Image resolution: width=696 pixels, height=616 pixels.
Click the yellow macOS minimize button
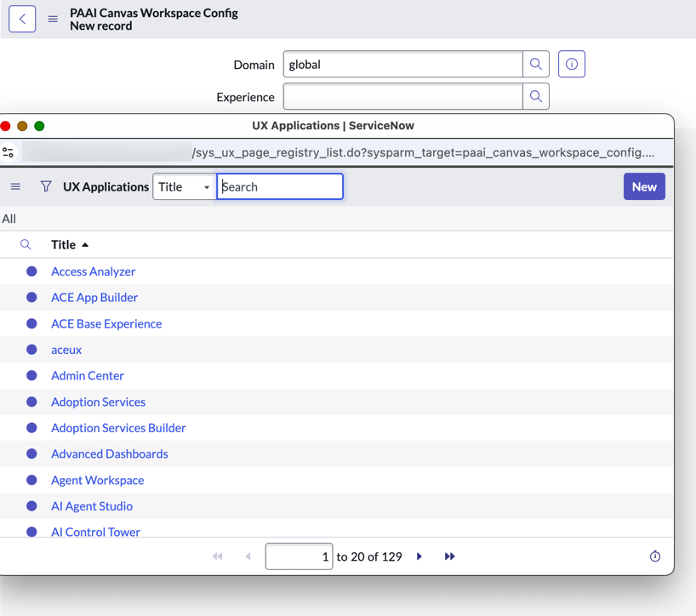click(x=22, y=126)
